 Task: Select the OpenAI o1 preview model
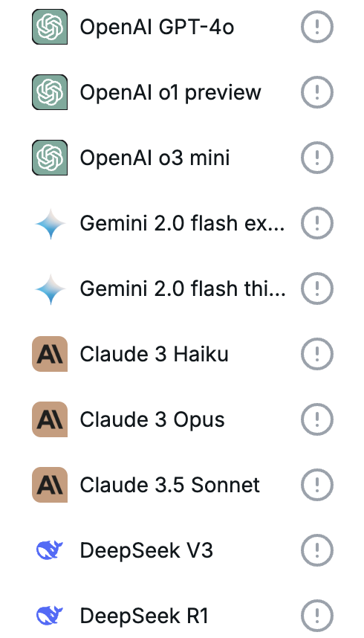coord(170,92)
